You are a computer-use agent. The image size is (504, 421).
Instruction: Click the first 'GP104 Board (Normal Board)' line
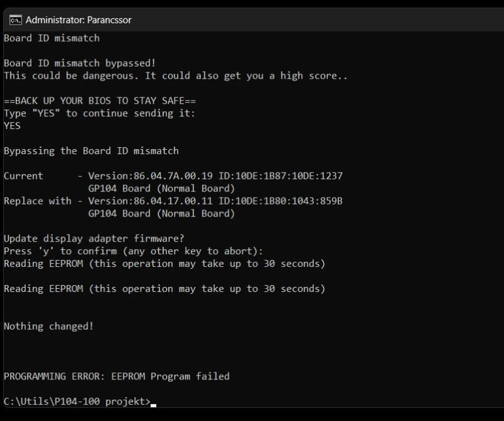161,189
